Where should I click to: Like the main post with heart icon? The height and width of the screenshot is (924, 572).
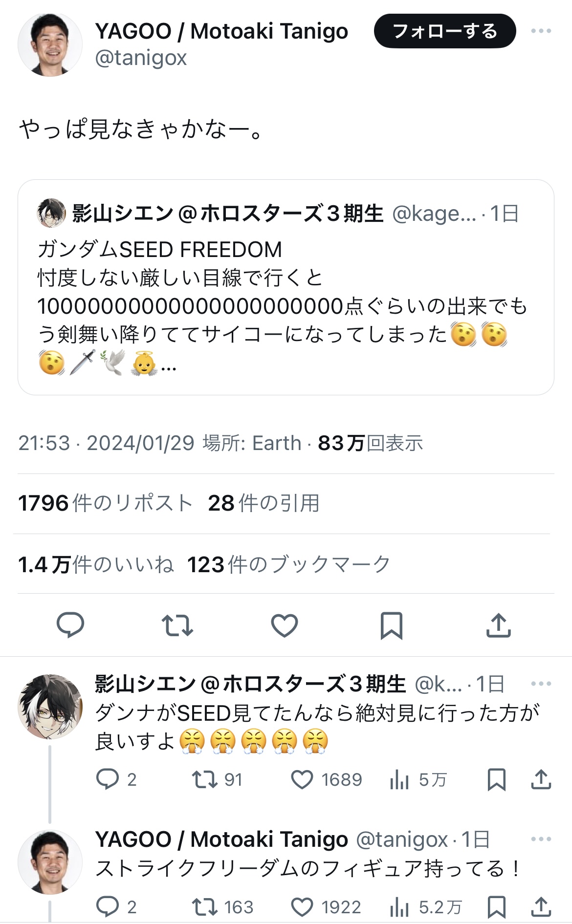[x=285, y=625]
